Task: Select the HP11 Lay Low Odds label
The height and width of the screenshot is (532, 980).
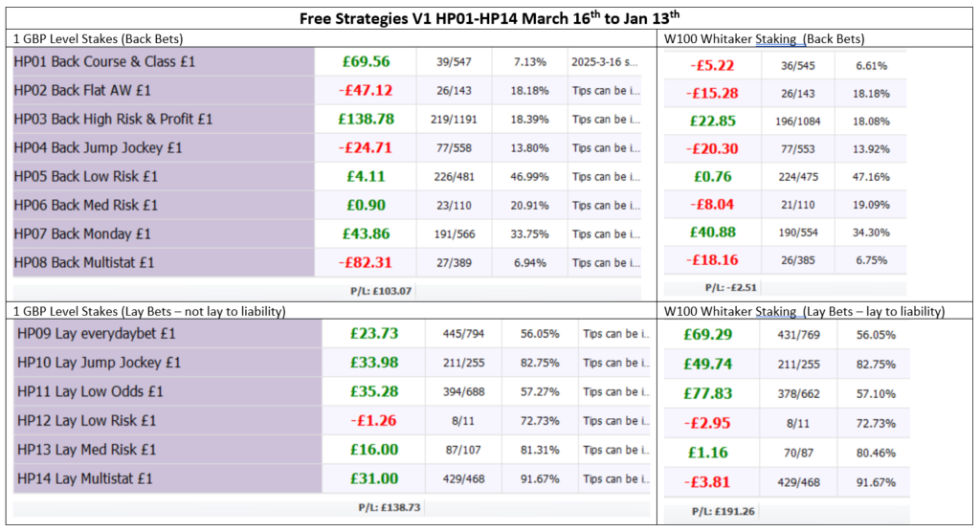Action: pos(90,391)
